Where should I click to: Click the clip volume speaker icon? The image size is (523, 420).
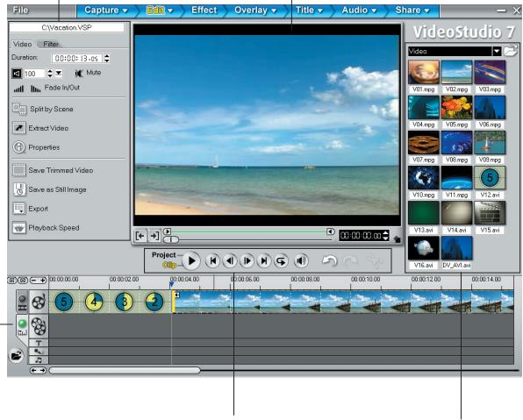coord(17,74)
